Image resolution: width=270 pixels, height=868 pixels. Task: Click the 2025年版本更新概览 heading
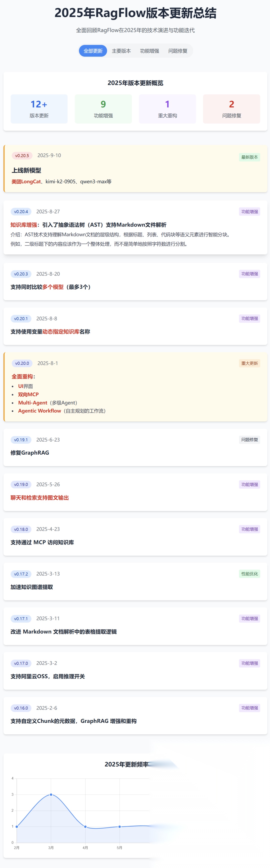point(135,83)
